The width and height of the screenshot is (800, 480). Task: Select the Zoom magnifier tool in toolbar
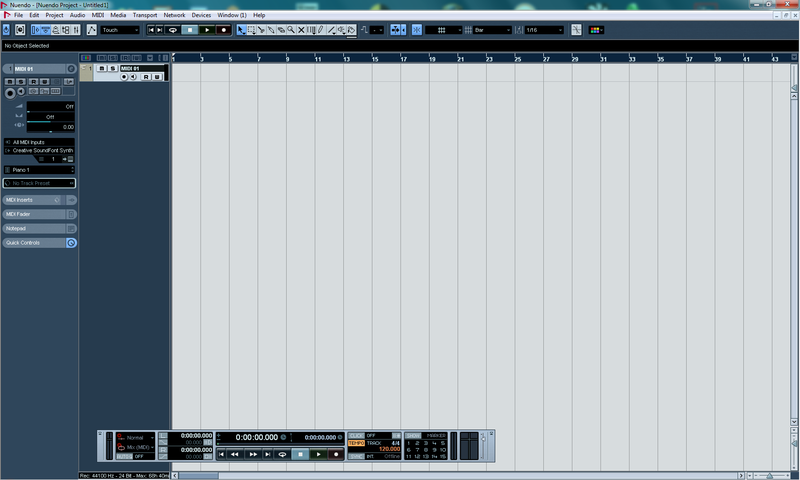pos(291,30)
